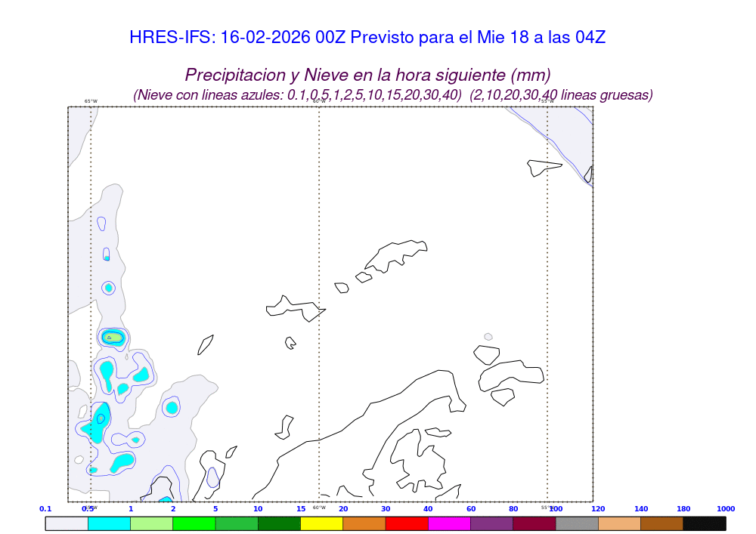
Task: Click the 55°W longitude label at top
Action: (x=547, y=101)
